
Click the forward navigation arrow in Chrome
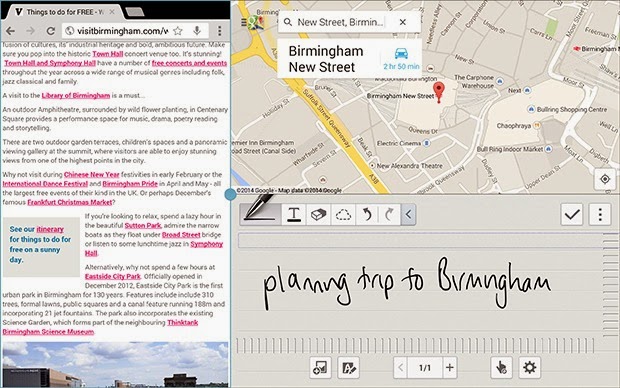click(30, 31)
